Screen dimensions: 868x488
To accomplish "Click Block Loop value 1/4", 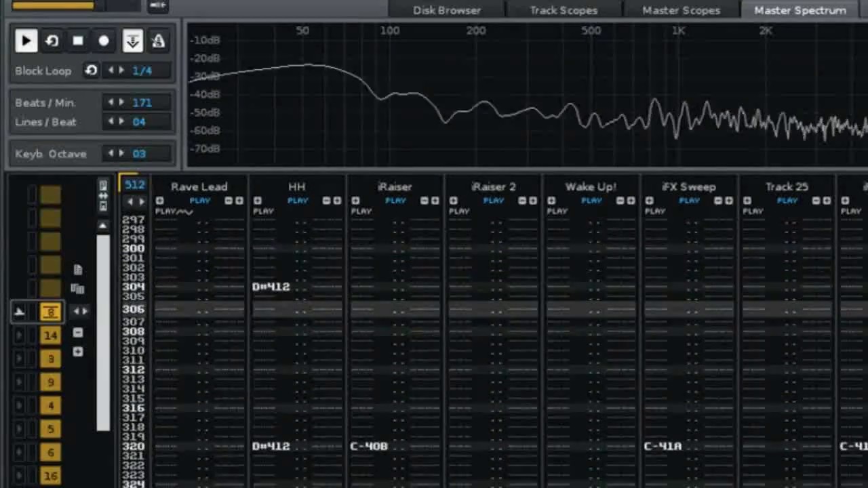I will click(x=142, y=70).
